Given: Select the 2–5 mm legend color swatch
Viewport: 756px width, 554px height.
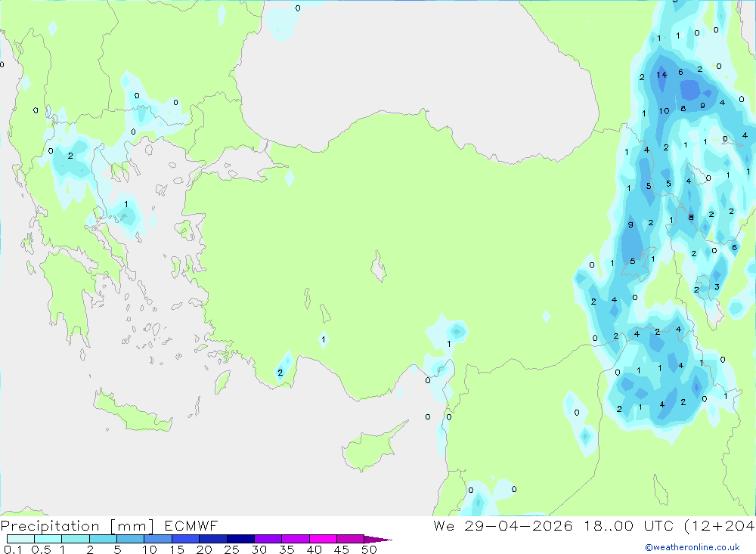Looking at the screenshot, I should pos(103,539).
